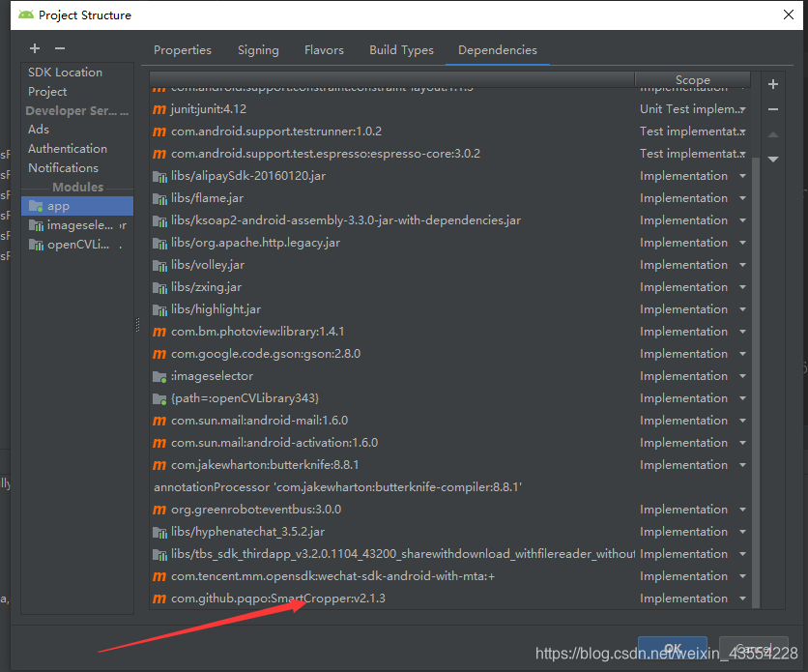The image size is (808, 672).
Task: Select Project in the sidebar
Action: [x=47, y=92]
